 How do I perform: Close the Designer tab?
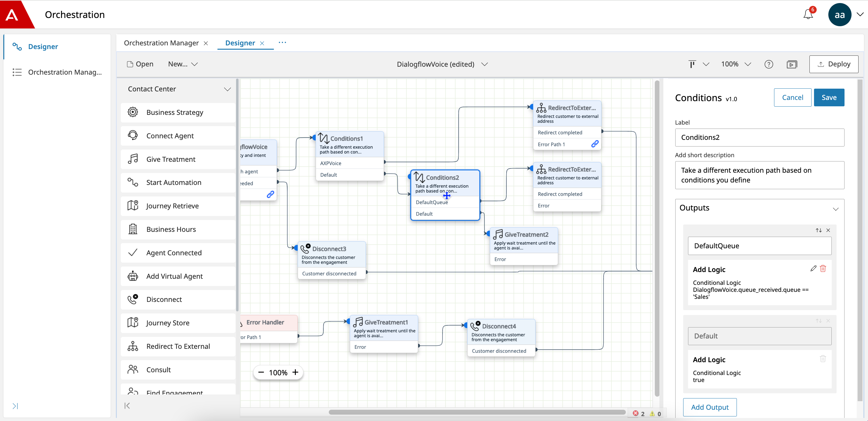point(262,44)
